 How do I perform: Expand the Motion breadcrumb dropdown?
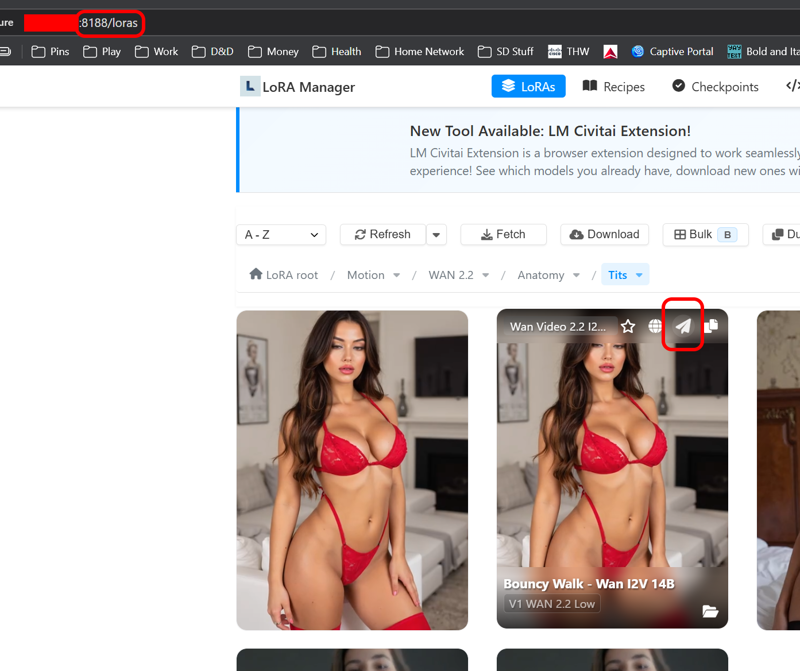(x=396, y=275)
